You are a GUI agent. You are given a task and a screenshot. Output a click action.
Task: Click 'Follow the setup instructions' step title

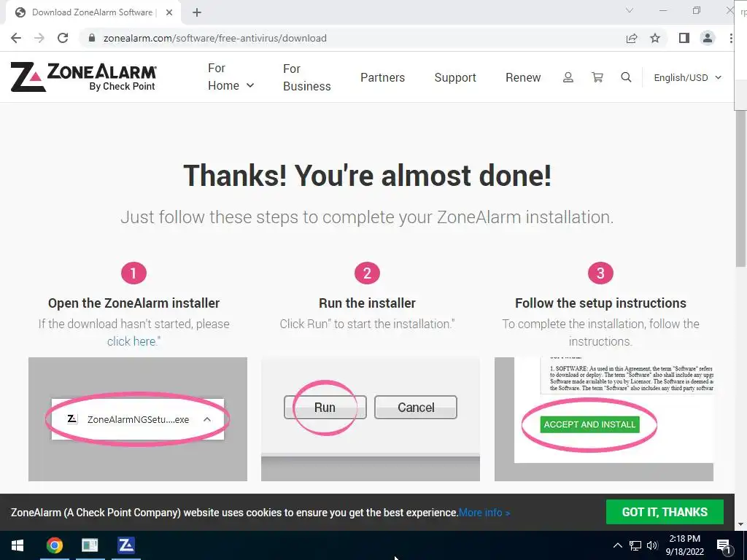pos(601,303)
